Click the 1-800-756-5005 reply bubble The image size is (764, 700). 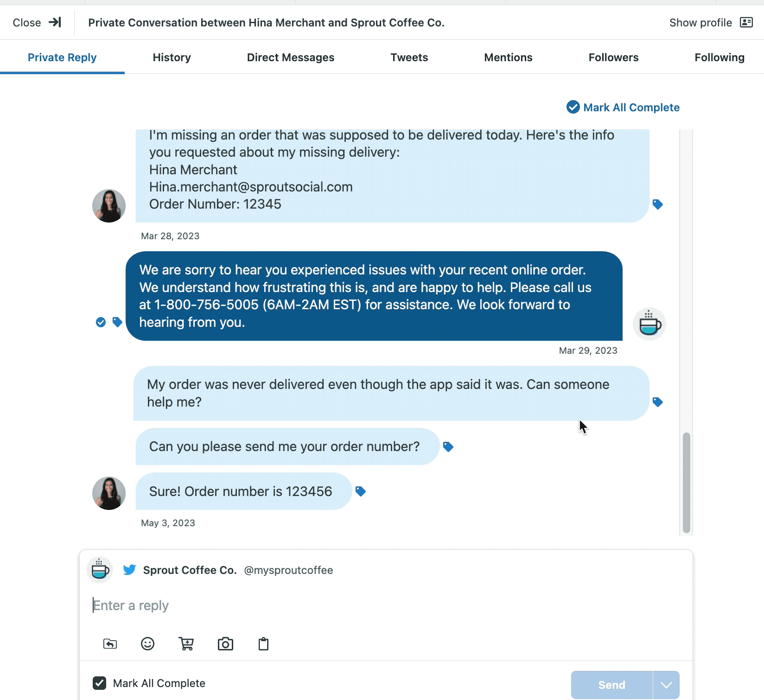click(374, 296)
